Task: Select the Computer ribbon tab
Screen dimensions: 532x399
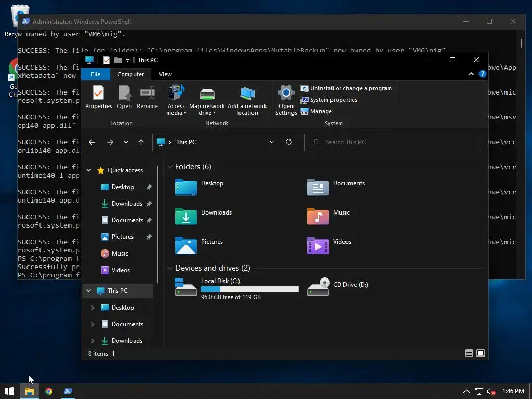Action: click(x=130, y=74)
